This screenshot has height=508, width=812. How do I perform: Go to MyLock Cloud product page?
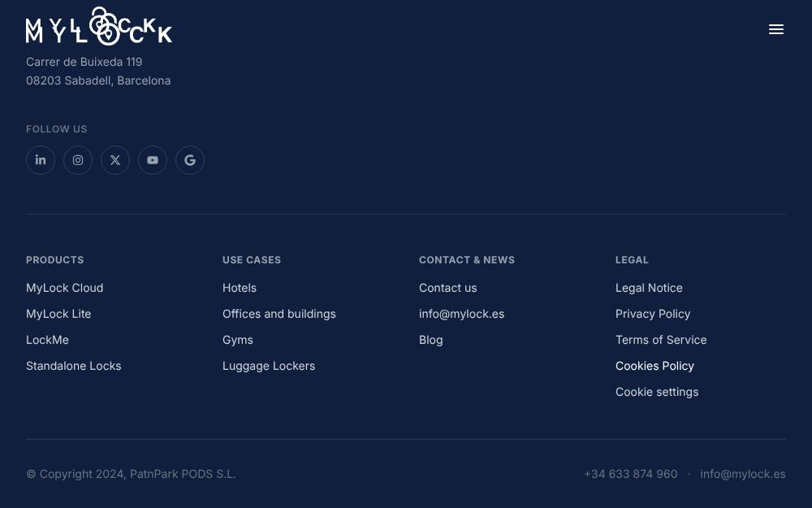(x=65, y=288)
